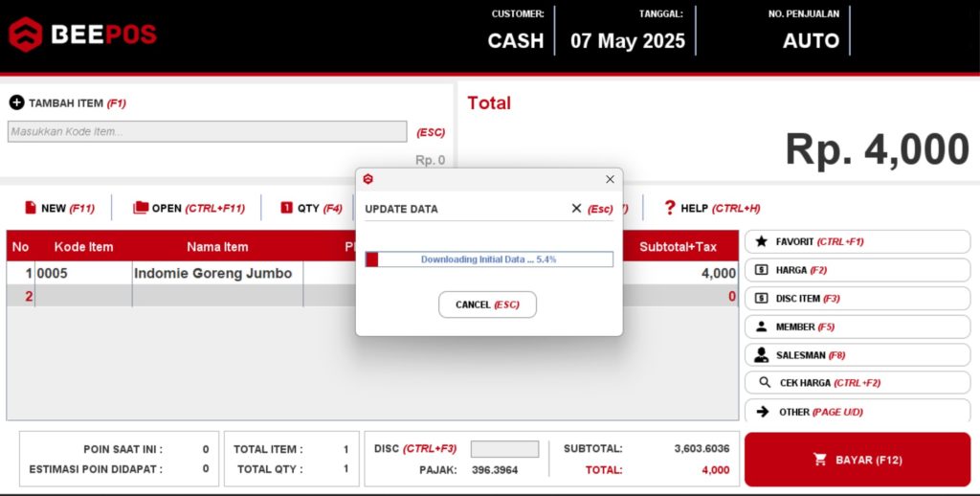Click OPEN (CTRL+F11) in the toolbar
Image resolution: width=980 pixels, height=496 pixels.
[x=189, y=209]
